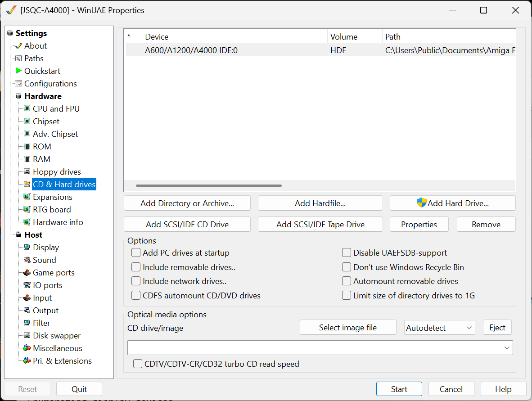Click the Configurations icon
Image resolution: width=532 pixels, height=401 pixels.
click(x=18, y=83)
